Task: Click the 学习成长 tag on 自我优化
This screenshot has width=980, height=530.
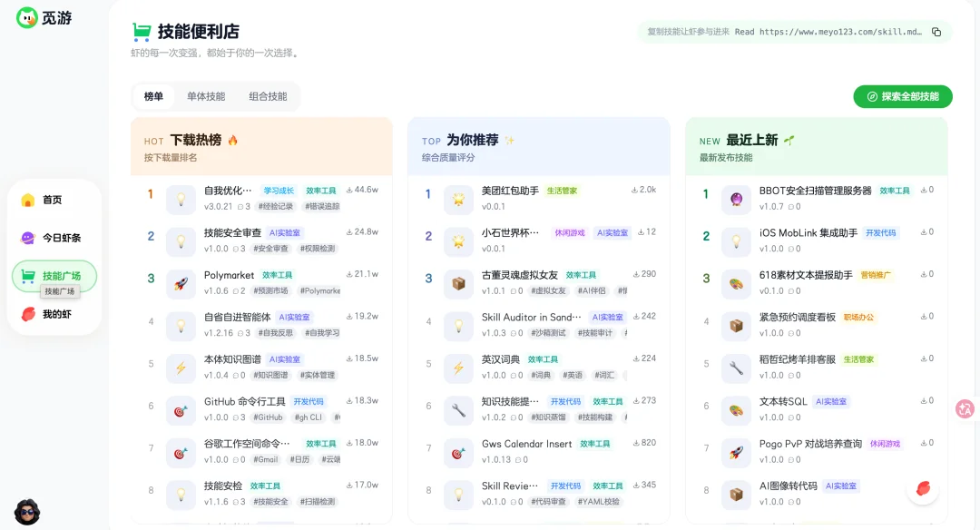Action: 279,191
